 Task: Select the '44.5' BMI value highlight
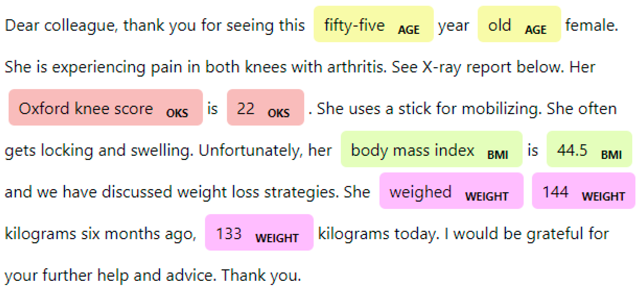tap(589, 149)
